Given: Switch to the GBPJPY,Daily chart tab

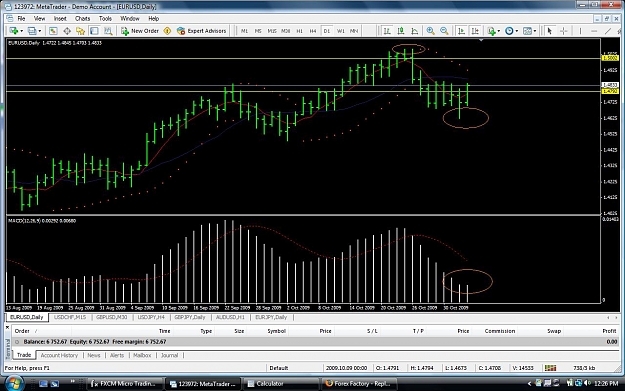Looking at the screenshot, I should click(190, 317).
